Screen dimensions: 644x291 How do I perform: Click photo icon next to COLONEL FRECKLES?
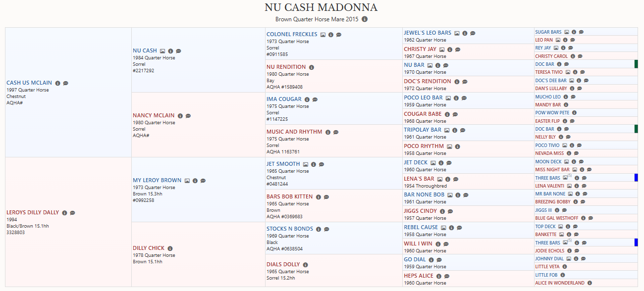click(323, 35)
